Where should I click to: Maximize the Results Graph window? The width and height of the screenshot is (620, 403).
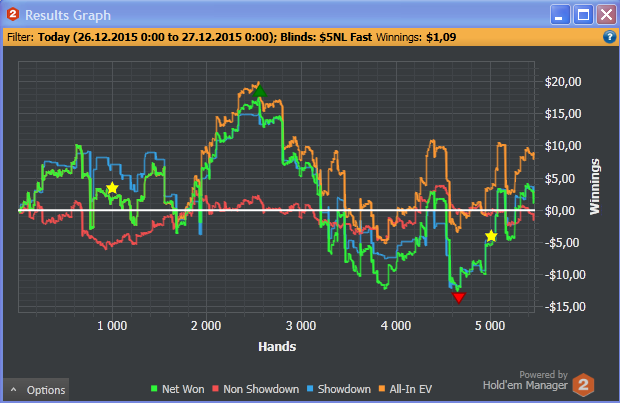pyautogui.click(x=583, y=15)
